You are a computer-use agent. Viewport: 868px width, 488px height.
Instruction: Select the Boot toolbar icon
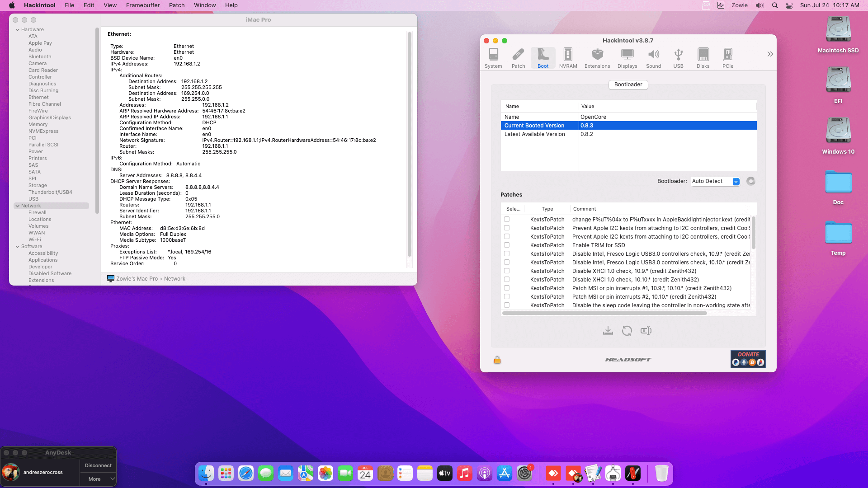pyautogui.click(x=543, y=58)
